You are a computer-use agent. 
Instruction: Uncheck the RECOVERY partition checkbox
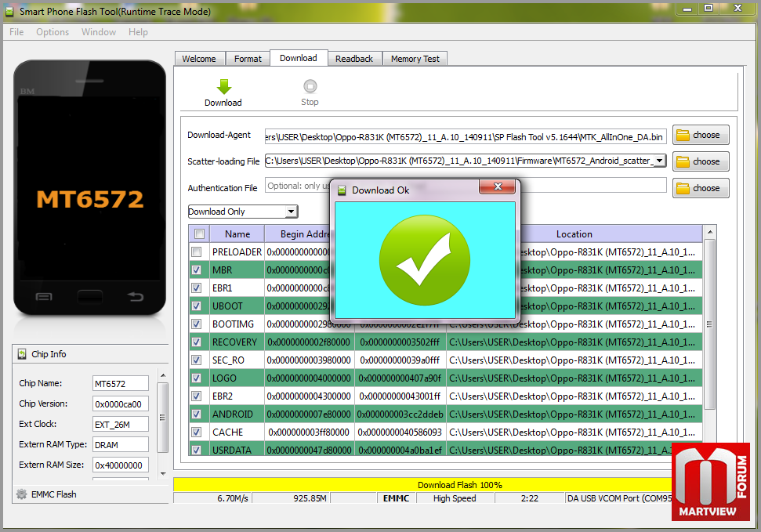click(196, 342)
